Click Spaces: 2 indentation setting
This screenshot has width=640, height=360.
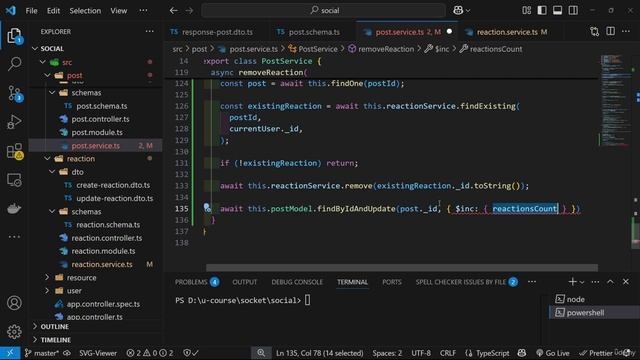pos(387,353)
